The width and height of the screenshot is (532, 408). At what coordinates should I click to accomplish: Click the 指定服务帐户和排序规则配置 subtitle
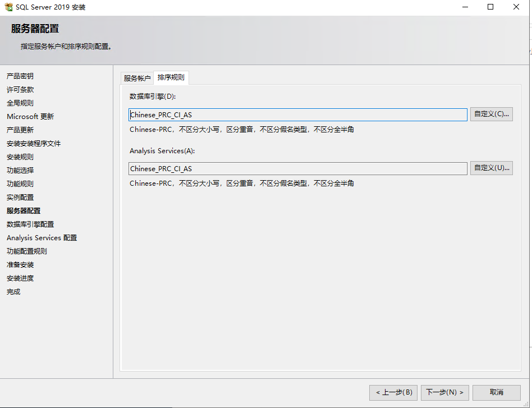pos(66,47)
